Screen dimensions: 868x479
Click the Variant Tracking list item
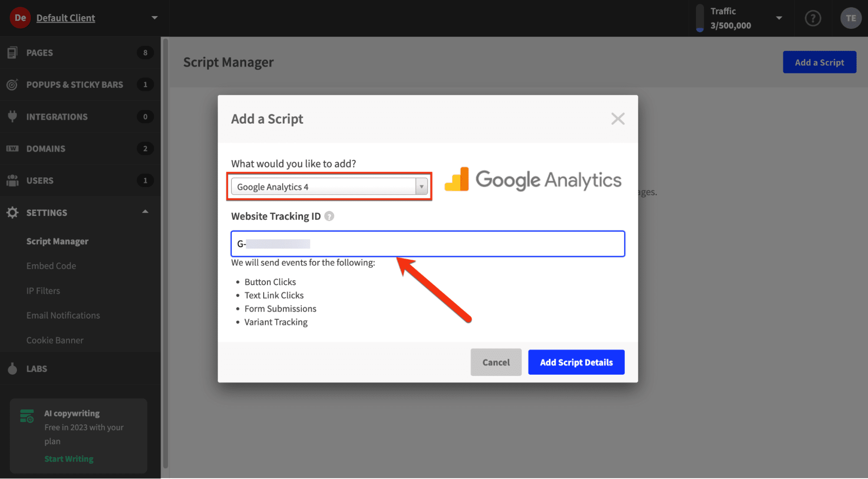276,322
